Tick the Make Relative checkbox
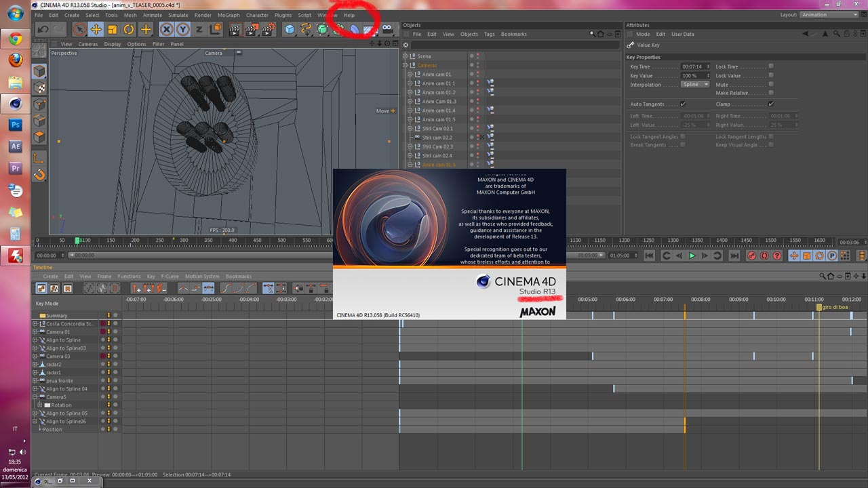 771,93
